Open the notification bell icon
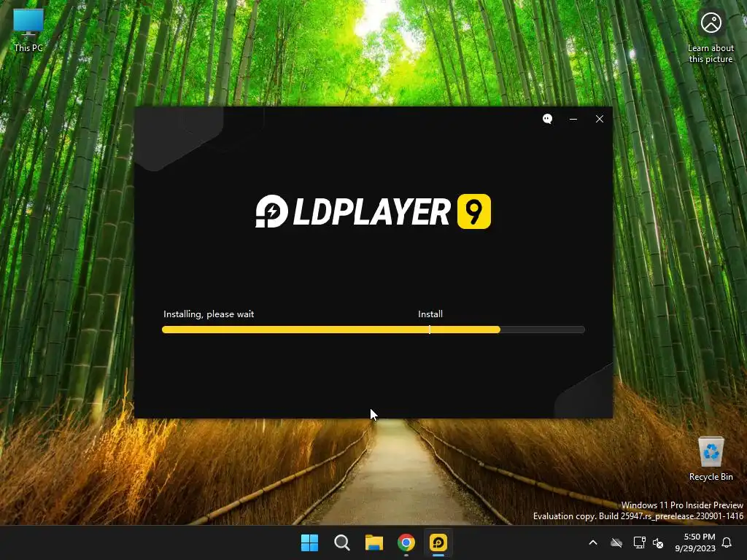 (x=727, y=542)
